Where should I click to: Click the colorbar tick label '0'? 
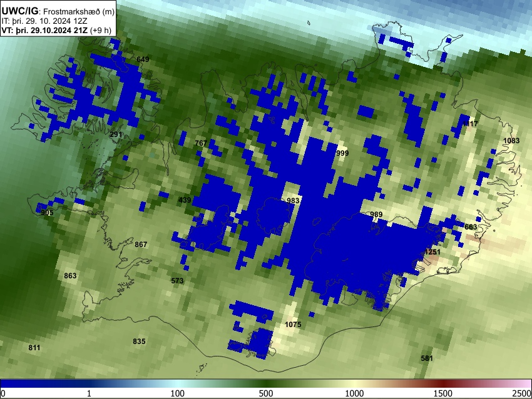click(3, 393)
